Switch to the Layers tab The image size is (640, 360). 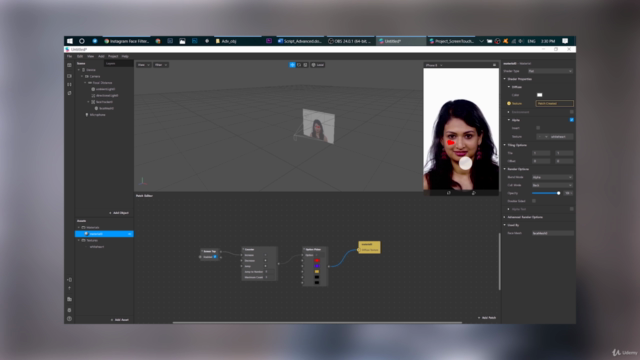(x=111, y=63)
